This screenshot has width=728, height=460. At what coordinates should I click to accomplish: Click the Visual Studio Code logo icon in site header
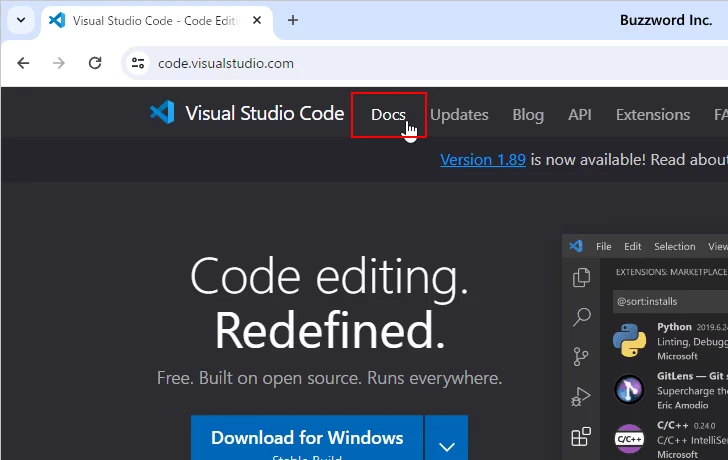point(162,112)
